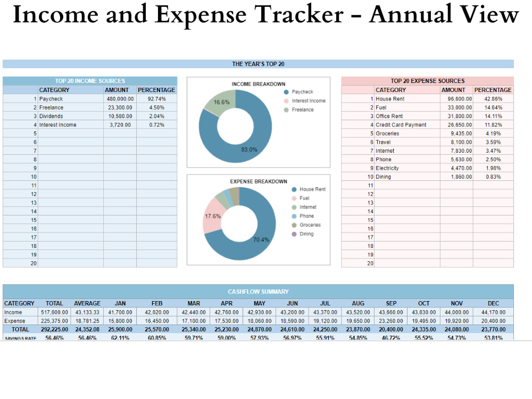Click the 42.86% expense percentage
The image size is (532, 399).
pos(493,99)
